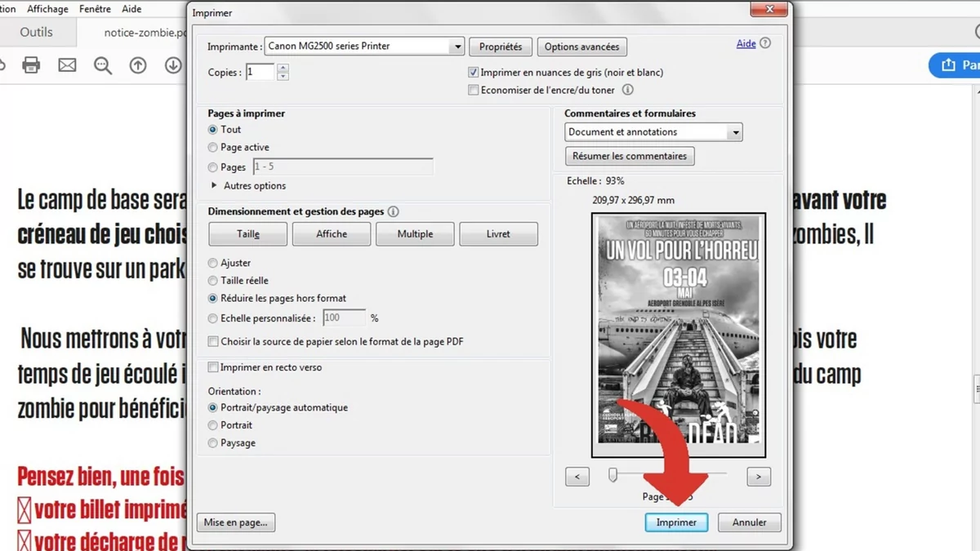The image size is (980, 551).
Task: Click info icon beside Dimensionnement et gestion des pages
Action: pyautogui.click(x=393, y=211)
